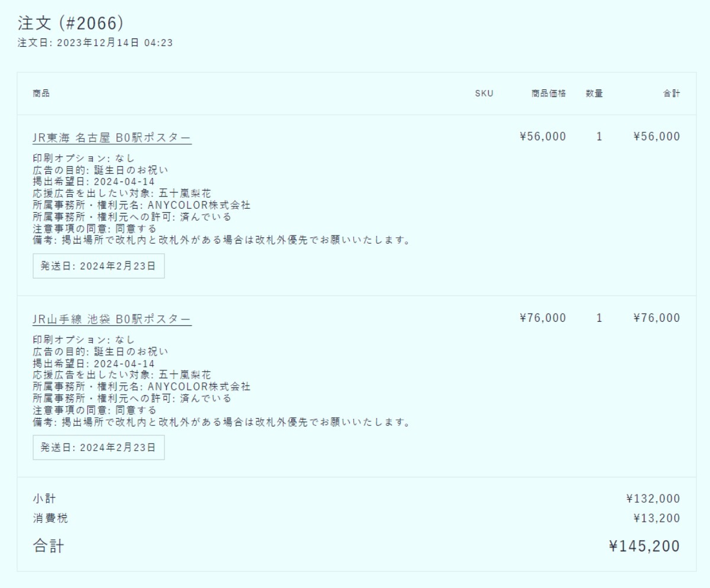Click the SKU column header
Image resolution: width=710 pixels, height=588 pixels.
pos(484,93)
